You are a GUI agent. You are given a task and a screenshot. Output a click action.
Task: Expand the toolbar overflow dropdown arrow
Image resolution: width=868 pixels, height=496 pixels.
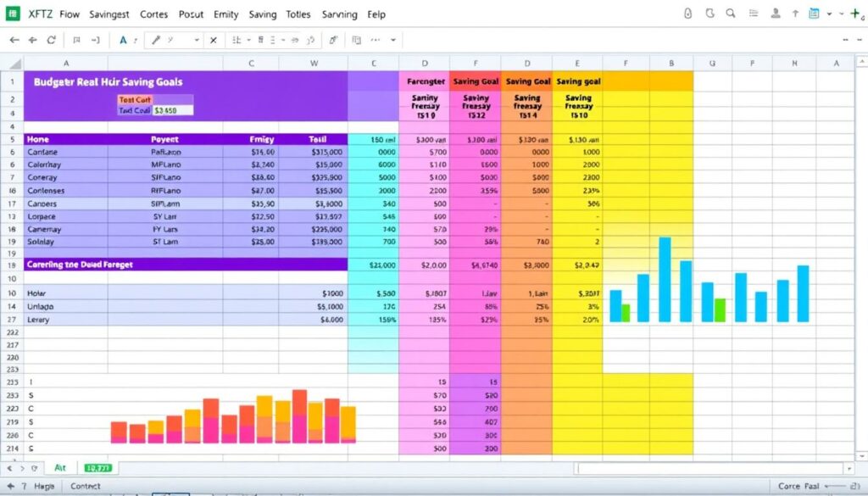pos(393,40)
